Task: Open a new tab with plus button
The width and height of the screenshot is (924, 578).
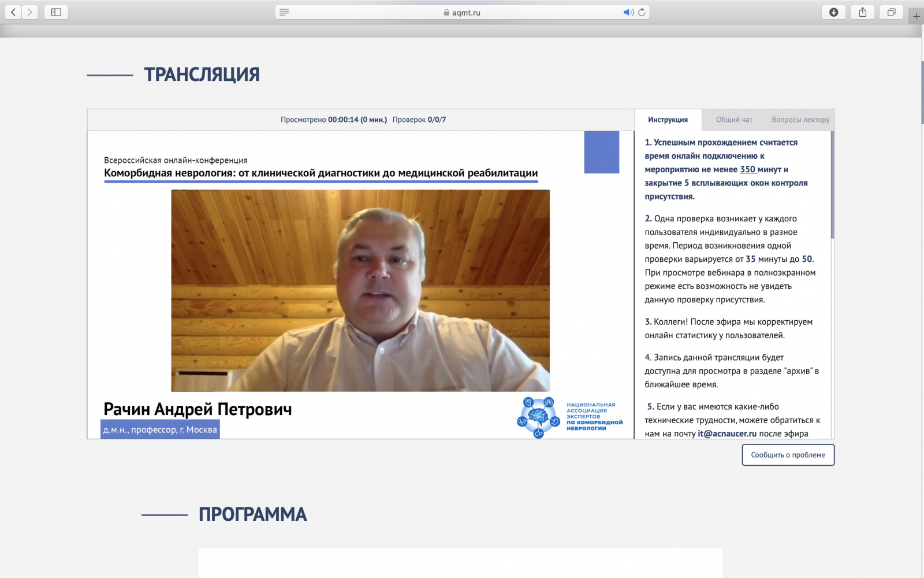Action: coord(916,16)
